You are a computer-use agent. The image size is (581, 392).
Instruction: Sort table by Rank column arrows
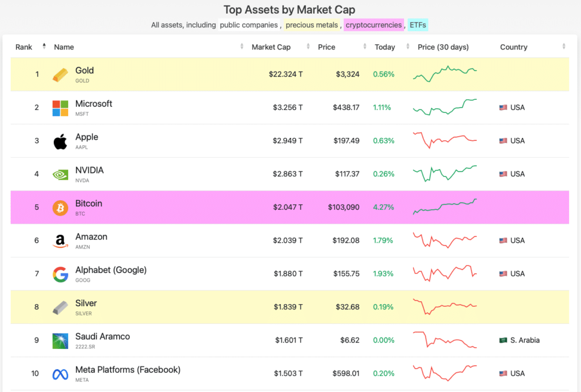click(x=44, y=47)
